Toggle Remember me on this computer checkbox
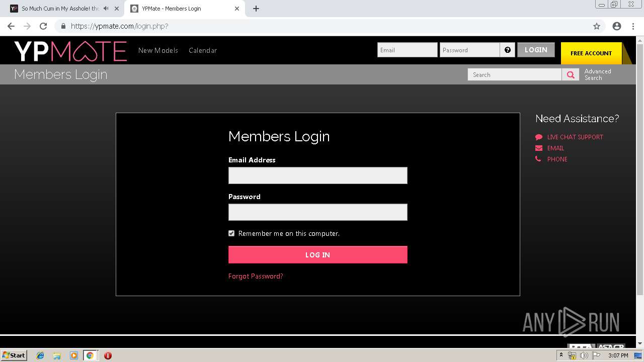This screenshot has height=362, width=644. (x=231, y=233)
